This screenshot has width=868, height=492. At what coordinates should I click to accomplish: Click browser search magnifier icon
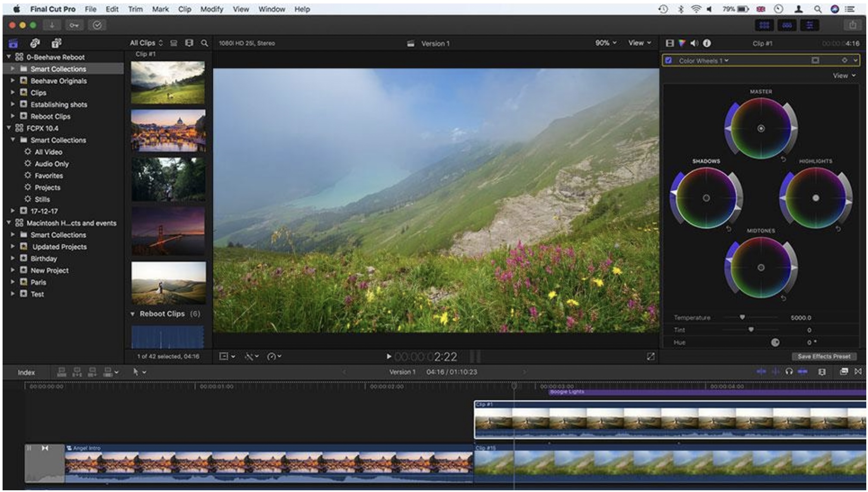point(205,43)
